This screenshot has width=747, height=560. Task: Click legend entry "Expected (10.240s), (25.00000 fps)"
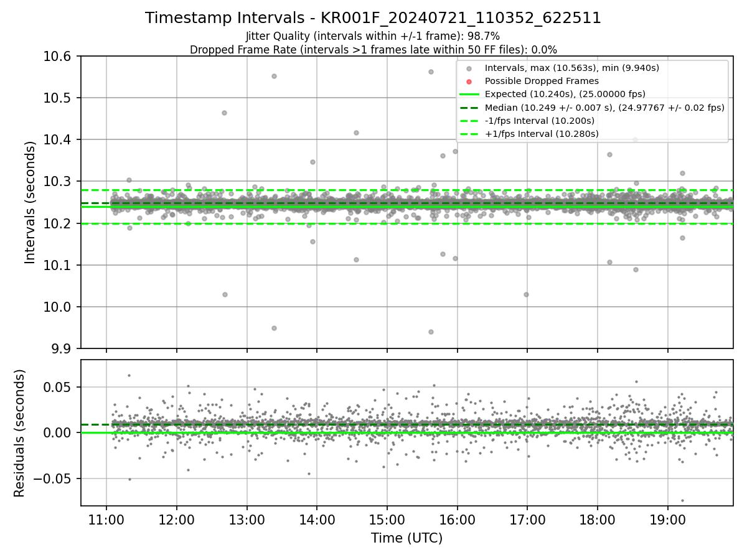(565, 94)
